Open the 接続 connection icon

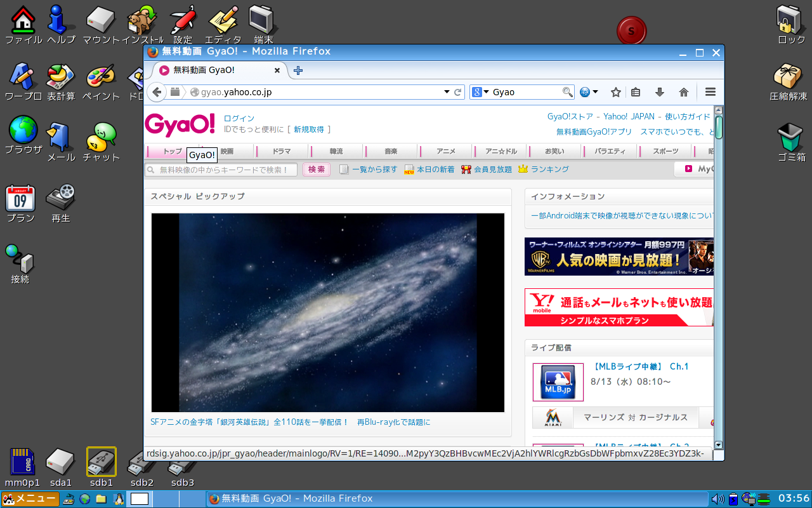coord(20,264)
